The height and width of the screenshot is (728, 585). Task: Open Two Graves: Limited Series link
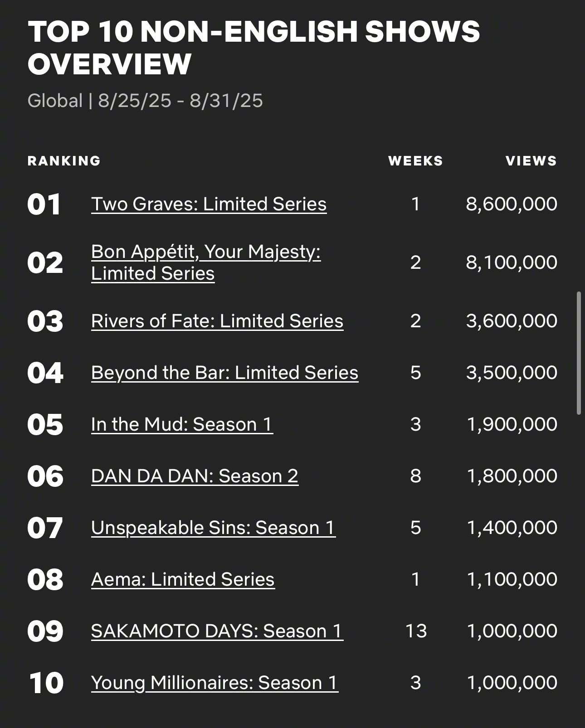click(x=209, y=204)
